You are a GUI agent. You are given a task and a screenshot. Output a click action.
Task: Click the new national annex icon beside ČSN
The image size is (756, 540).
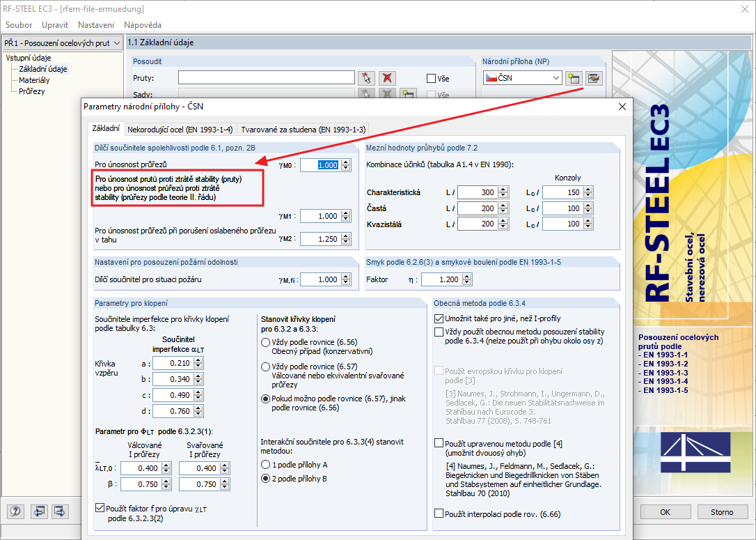(574, 78)
